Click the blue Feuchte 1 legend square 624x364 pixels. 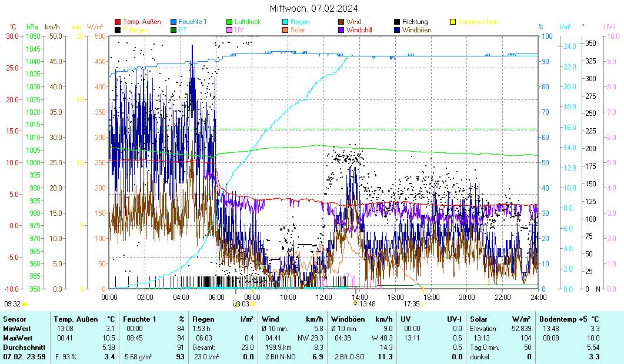(x=173, y=22)
